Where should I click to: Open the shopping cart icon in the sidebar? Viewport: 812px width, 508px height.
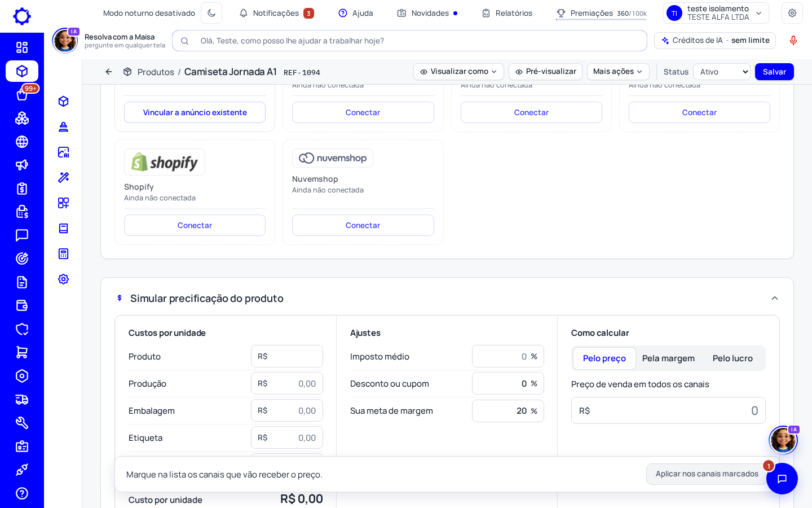(x=22, y=352)
